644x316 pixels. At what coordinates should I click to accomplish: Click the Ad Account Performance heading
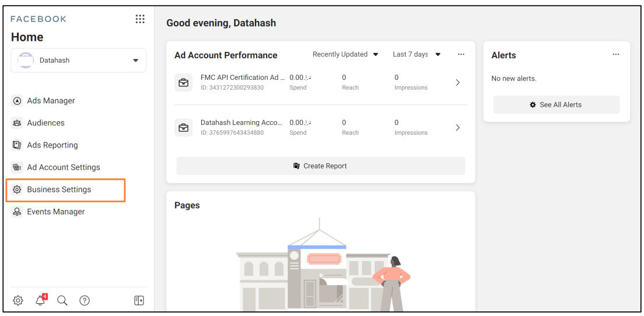[x=226, y=55]
